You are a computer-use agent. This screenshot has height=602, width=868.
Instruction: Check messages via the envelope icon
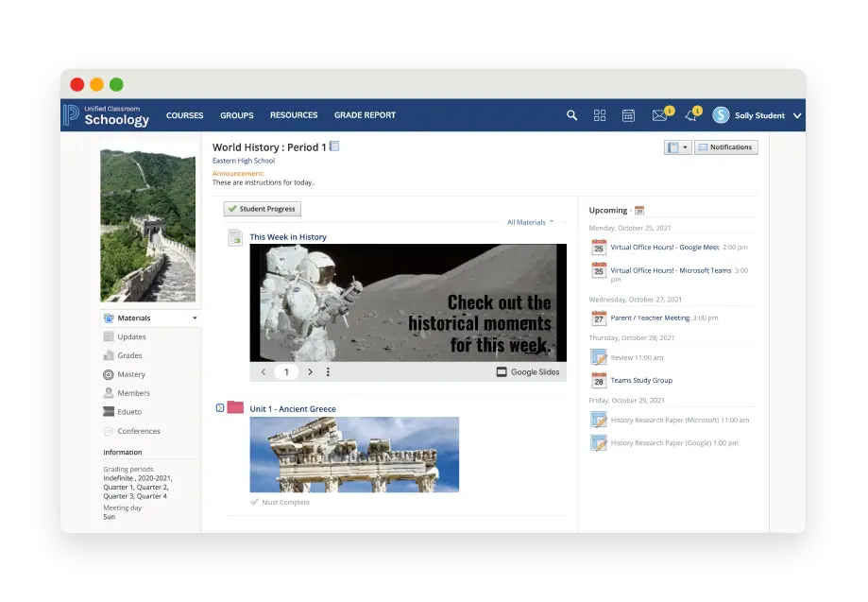click(659, 114)
